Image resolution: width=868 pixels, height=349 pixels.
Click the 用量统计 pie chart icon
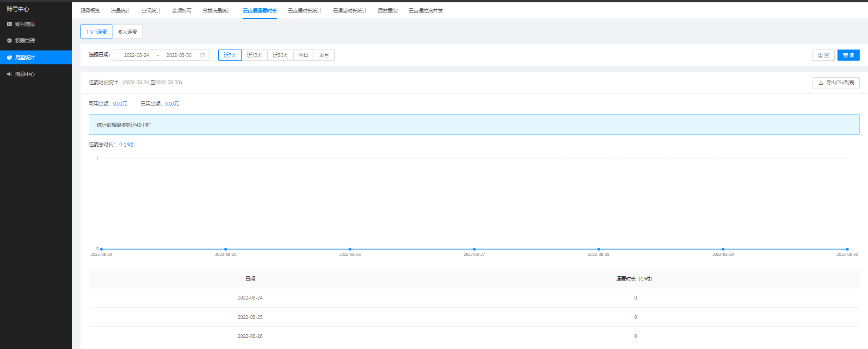coord(9,57)
